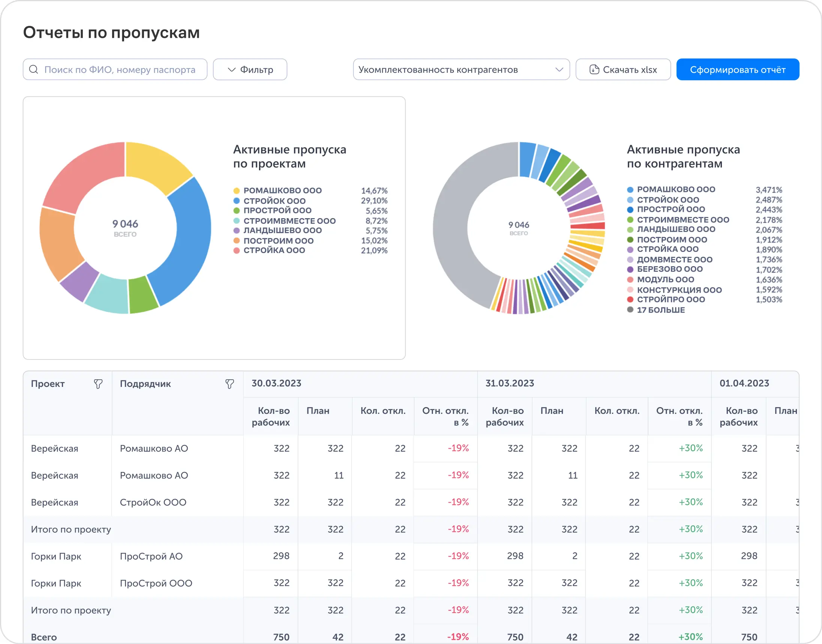Click the 29,10% value in the projects legend
822x644 pixels.
pos(374,201)
